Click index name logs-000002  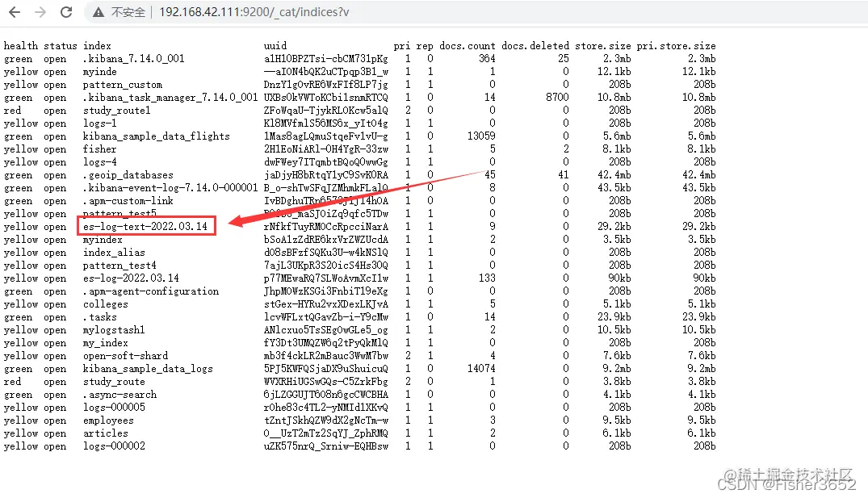pos(114,446)
